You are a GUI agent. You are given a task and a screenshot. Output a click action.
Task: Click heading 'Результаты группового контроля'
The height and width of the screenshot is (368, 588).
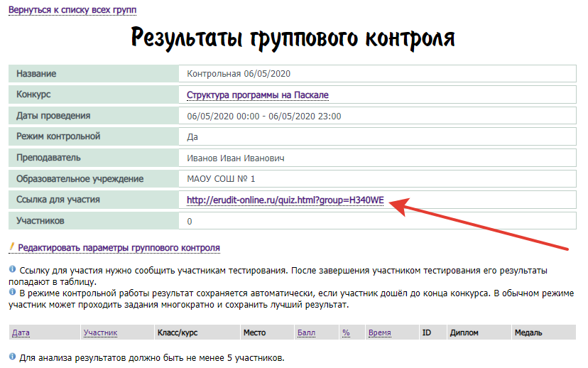(x=293, y=38)
